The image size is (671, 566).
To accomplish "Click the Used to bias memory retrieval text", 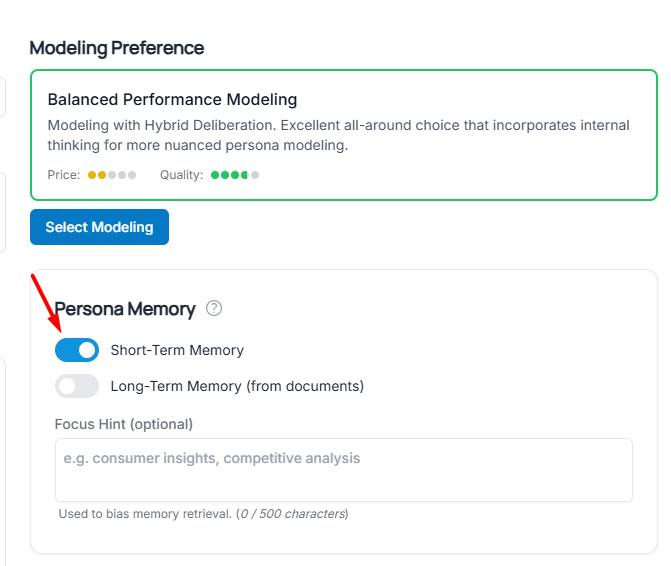I will 144,514.
